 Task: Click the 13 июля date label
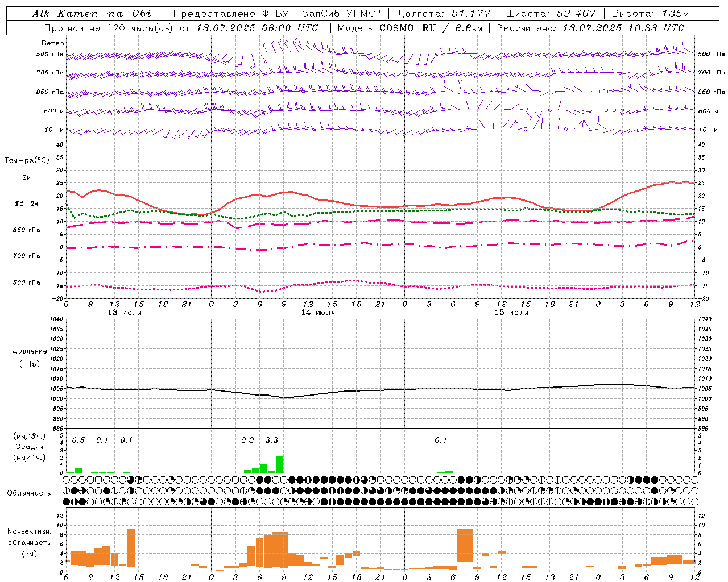[125, 313]
